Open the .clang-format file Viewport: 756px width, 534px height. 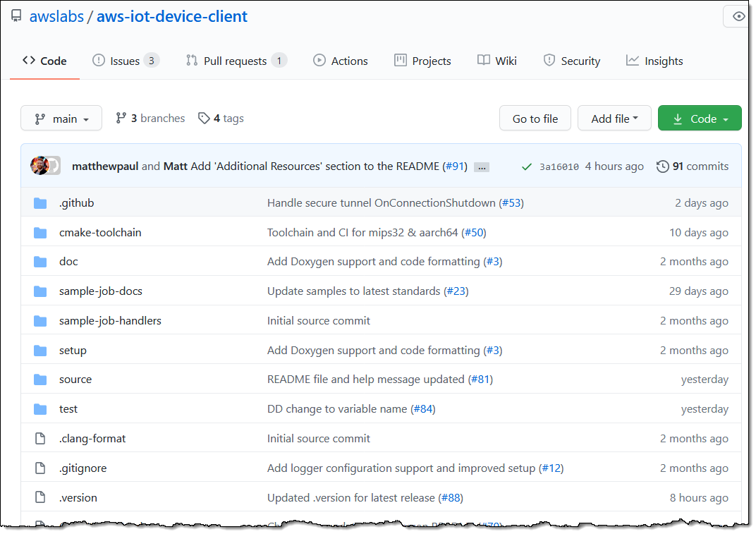[x=92, y=439]
